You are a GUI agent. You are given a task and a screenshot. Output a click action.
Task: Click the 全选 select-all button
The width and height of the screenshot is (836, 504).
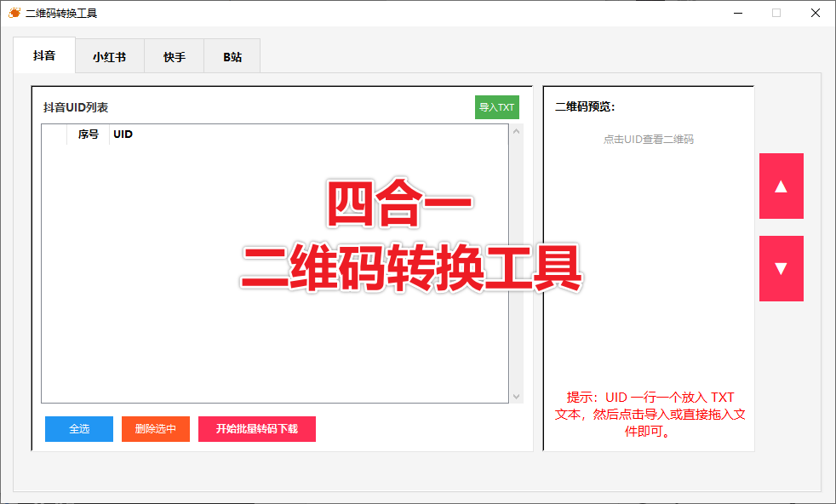(78, 429)
